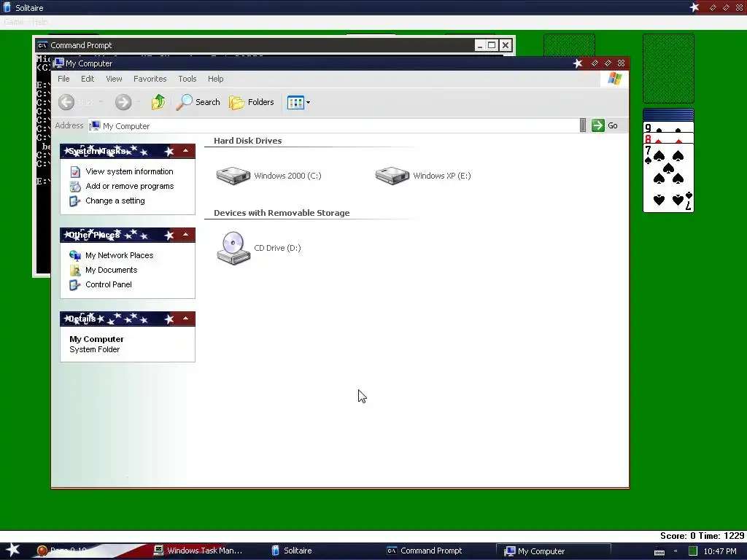Viewport: 747px width, 560px height.
Task: Open the Address bar dropdown
Action: pos(583,125)
